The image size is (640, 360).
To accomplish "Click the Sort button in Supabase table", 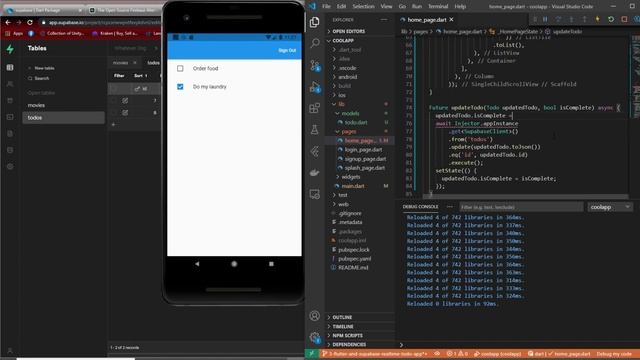I will coord(140,76).
